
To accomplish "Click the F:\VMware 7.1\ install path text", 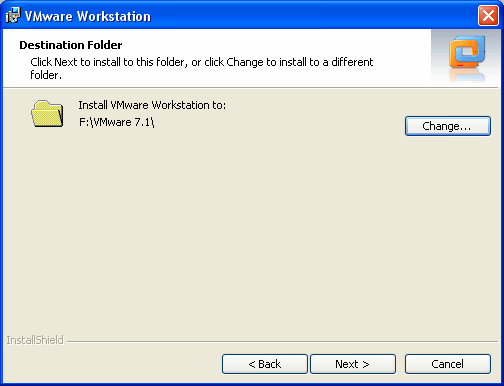I will click(x=116, y=122).
